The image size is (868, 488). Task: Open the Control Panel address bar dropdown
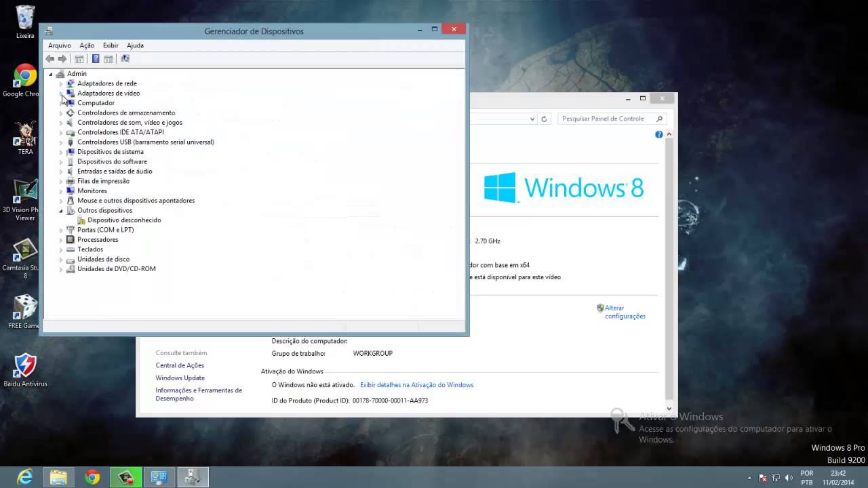point(532,119)
